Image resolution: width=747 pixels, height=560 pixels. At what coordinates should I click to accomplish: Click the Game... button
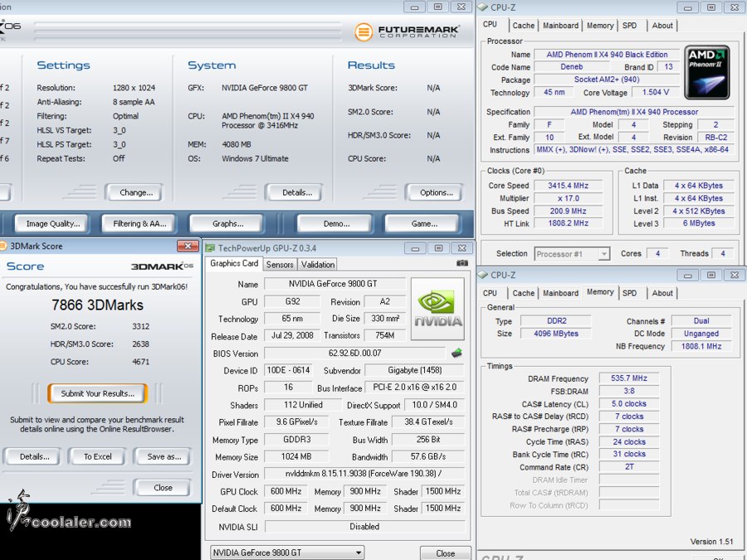point(424,223)
